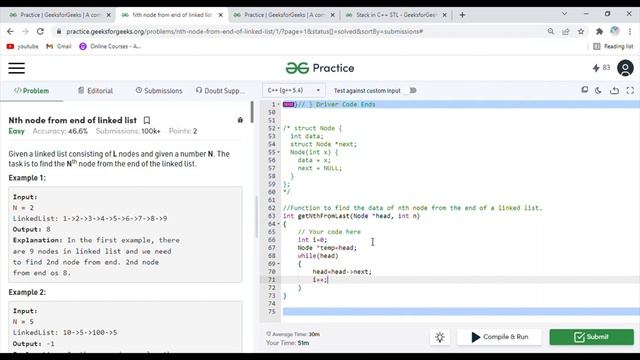Enter fullscreen editor mode
The width and height of the screenshot is (640, 360).
630,90
